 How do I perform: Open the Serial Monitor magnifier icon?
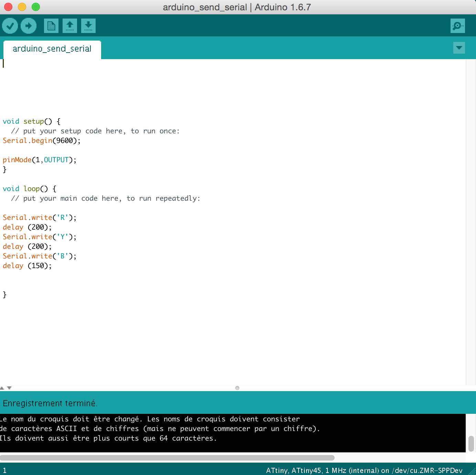point(458,26)
